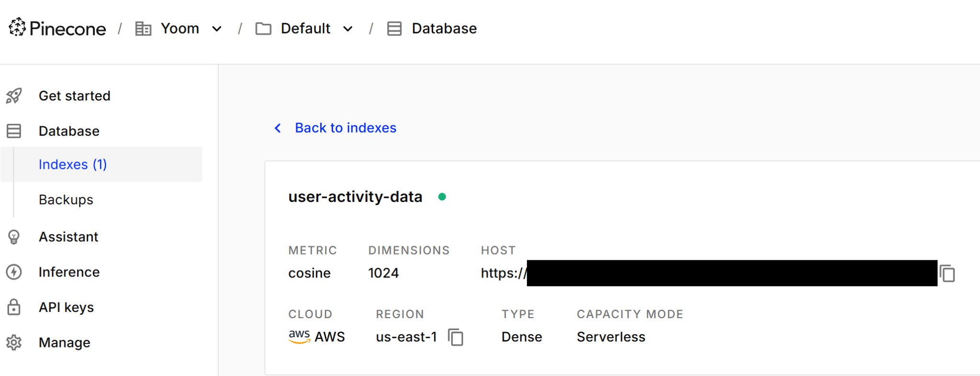
Task: Open the Backups section
Action: [66, 199]
